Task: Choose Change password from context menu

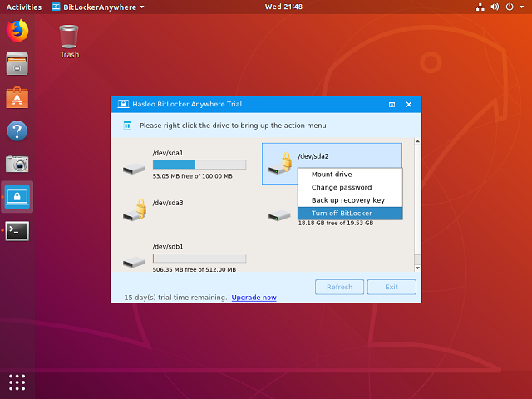Action: [350, 187]
